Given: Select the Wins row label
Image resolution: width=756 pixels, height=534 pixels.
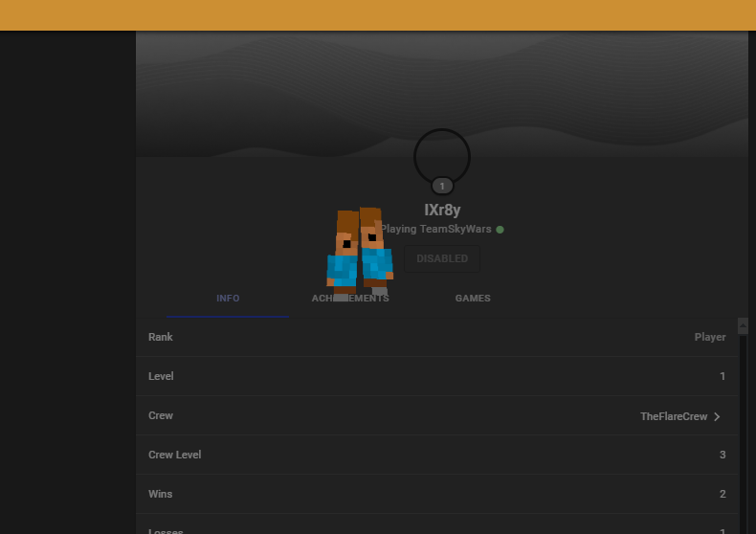Looking at the screenshot, I should (160, 494).
